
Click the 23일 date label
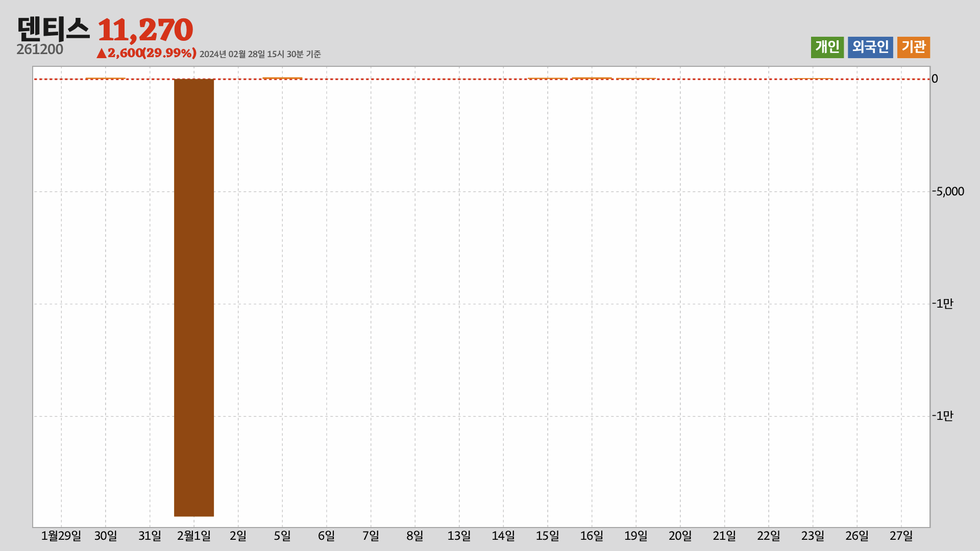[x=813, y=536]
